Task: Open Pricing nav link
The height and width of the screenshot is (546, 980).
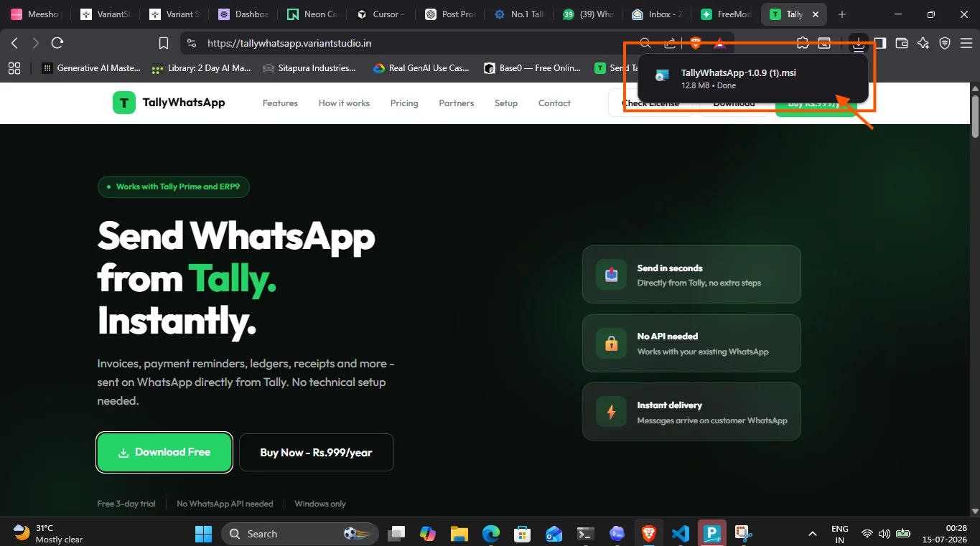Action: (x=404, y=103)
